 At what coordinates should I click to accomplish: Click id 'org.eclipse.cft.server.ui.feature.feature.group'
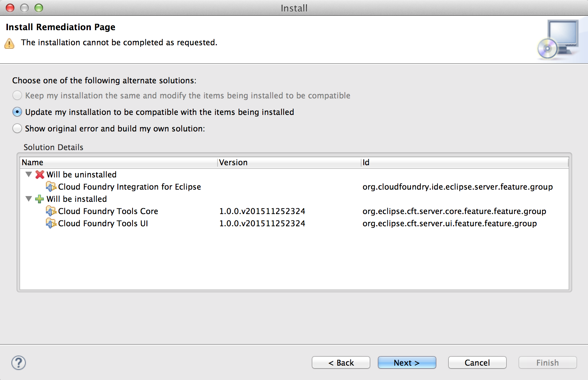450,223
